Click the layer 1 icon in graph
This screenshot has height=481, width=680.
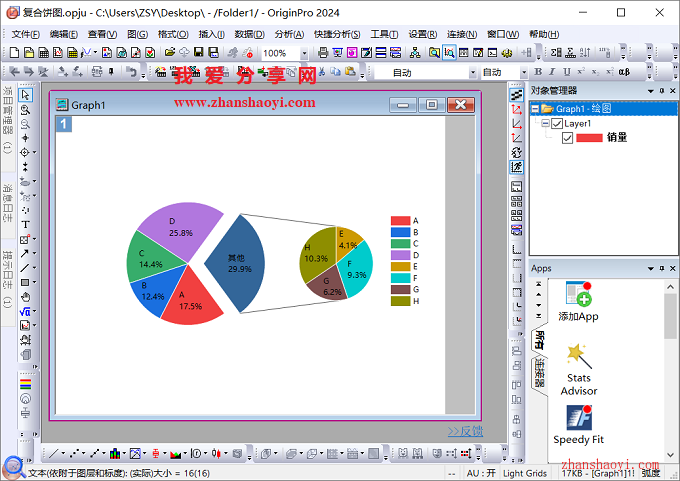click(x=64, y=124)
